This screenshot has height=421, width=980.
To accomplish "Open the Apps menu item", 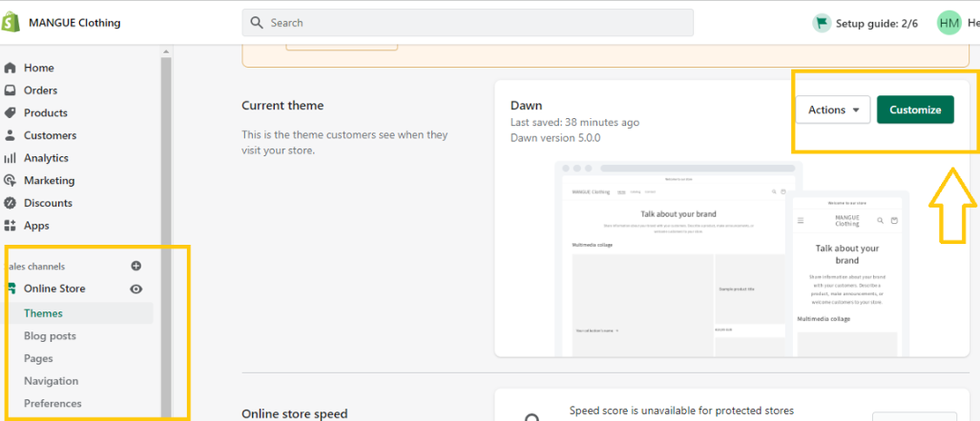I will [x=36, y=226].
